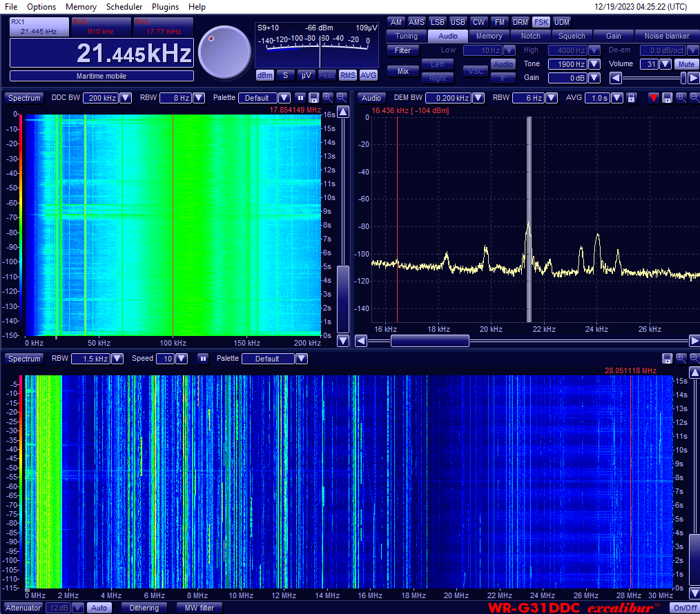Zoom in the wideband spectrum
This screenshot has height=614, width=700.
(x=681, y=358)
